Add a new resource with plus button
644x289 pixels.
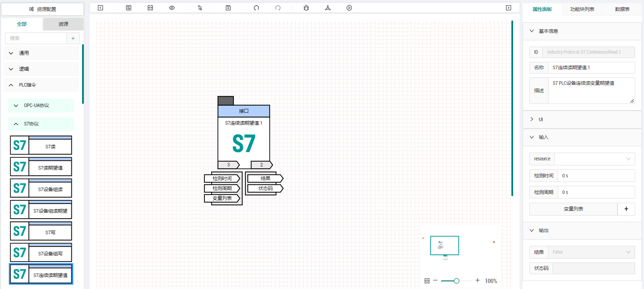[73, 38]
